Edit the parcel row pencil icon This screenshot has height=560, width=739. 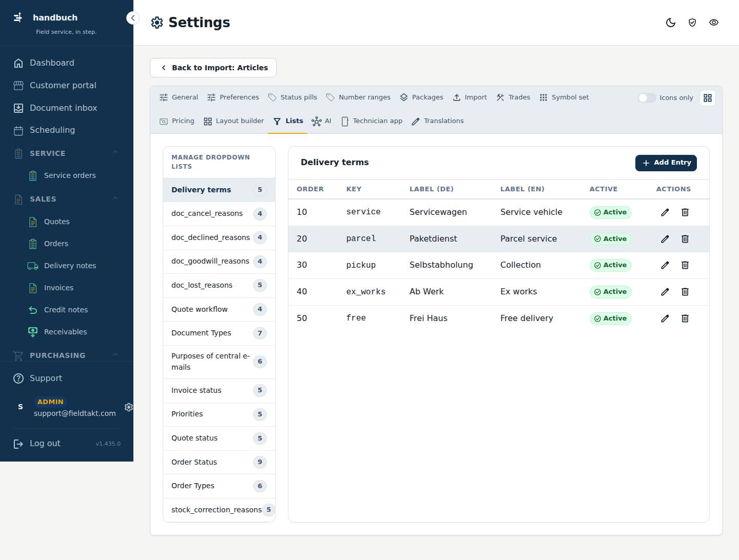pyautogui.click(x=665, y=239)
